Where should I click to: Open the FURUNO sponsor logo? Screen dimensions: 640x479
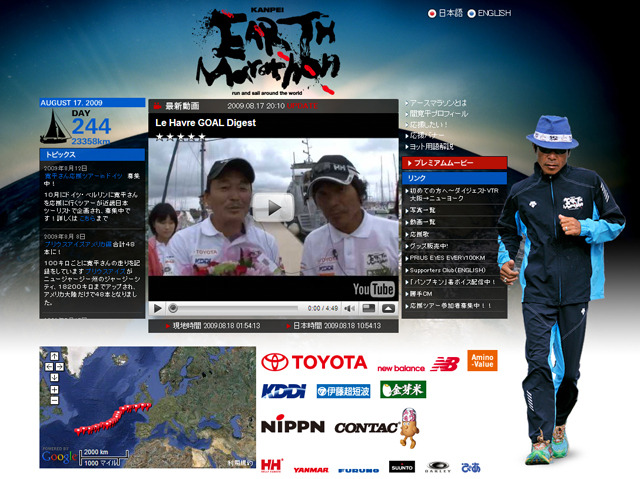pos(358,470)
